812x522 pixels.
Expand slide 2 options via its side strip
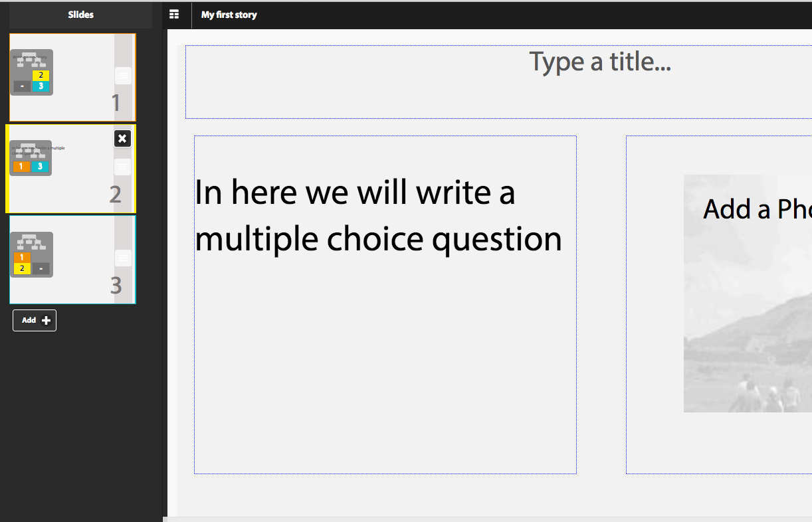click(123, 167)
